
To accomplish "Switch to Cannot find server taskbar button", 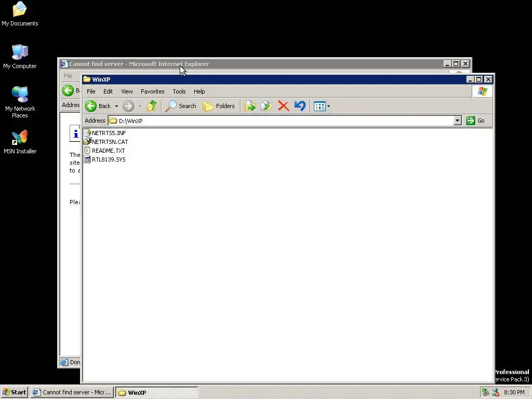I will (x=72, y=392).
